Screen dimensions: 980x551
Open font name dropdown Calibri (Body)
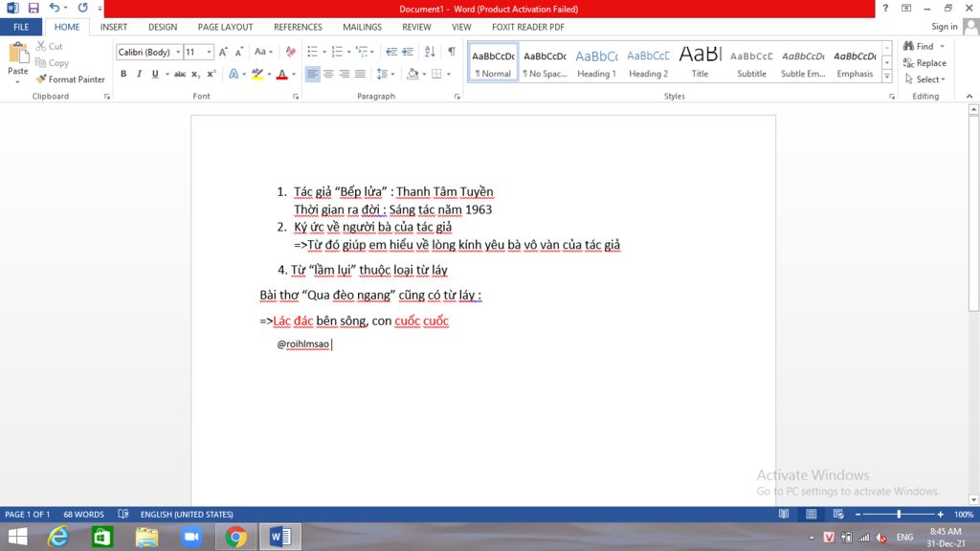point(178,52)
